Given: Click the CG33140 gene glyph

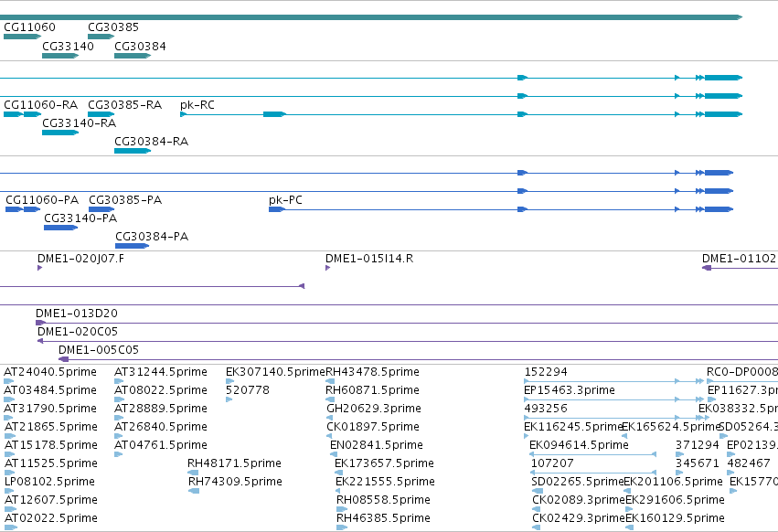Looking at the screenshot, I should pos(60,56).
